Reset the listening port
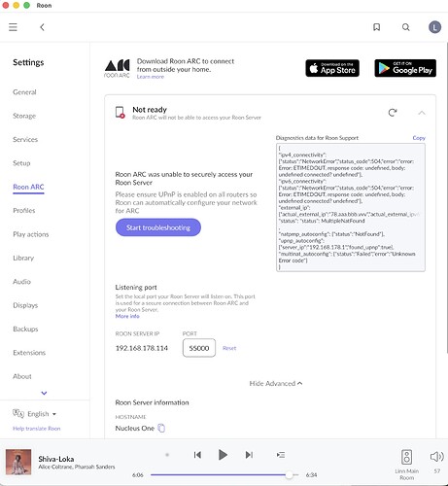448x486 pixels. point(229,348)
